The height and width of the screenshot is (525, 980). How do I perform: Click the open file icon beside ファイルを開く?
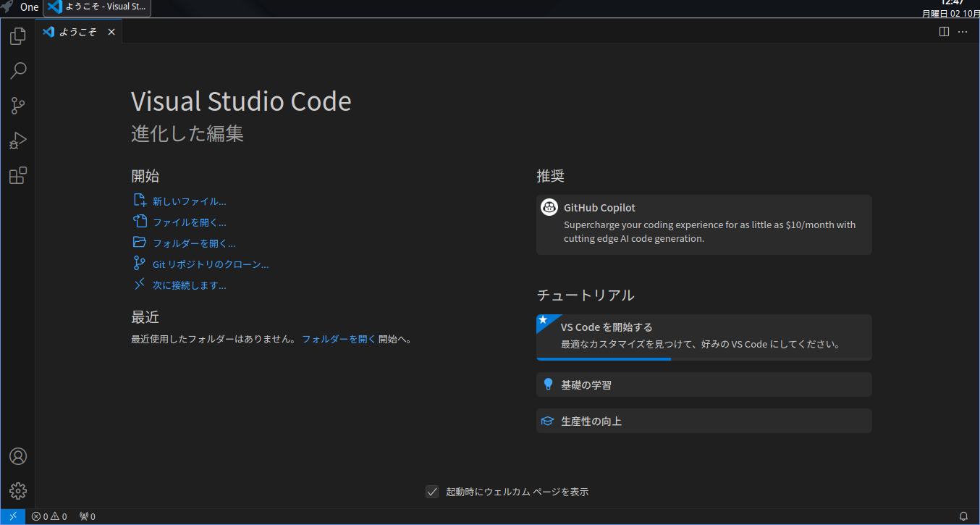140,222
